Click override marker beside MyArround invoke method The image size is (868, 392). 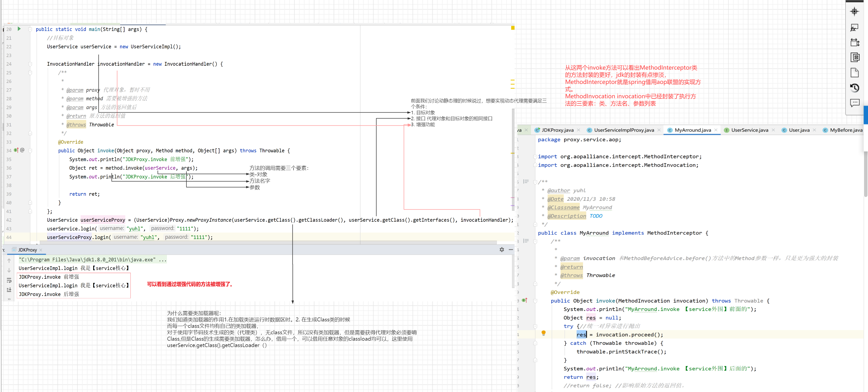[x=525, y=300]
